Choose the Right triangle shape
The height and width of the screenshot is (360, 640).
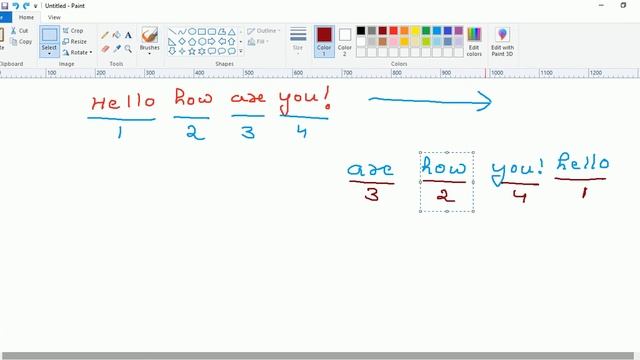(x=172, y=42)
